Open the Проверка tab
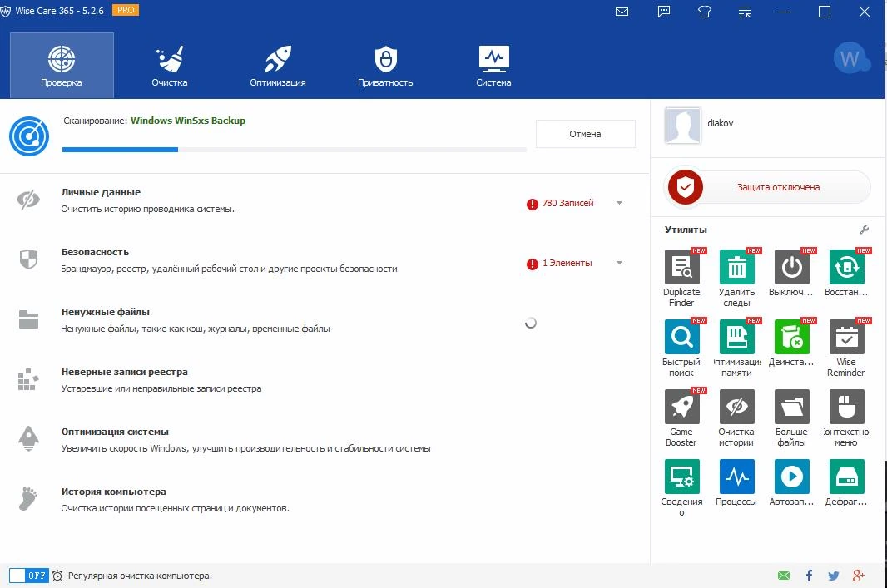This screenshot has width=887, height=588. 62,66
